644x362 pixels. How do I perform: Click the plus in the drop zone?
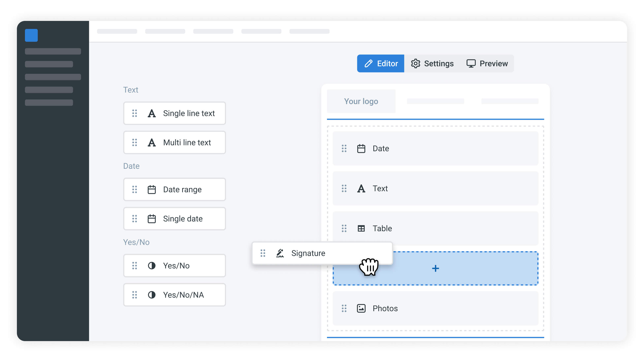point(435,268)
